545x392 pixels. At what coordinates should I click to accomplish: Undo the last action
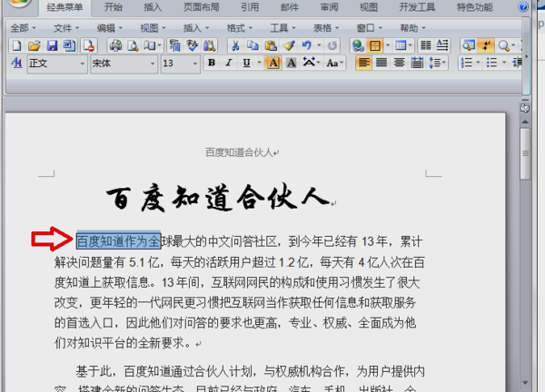point(307,45)
